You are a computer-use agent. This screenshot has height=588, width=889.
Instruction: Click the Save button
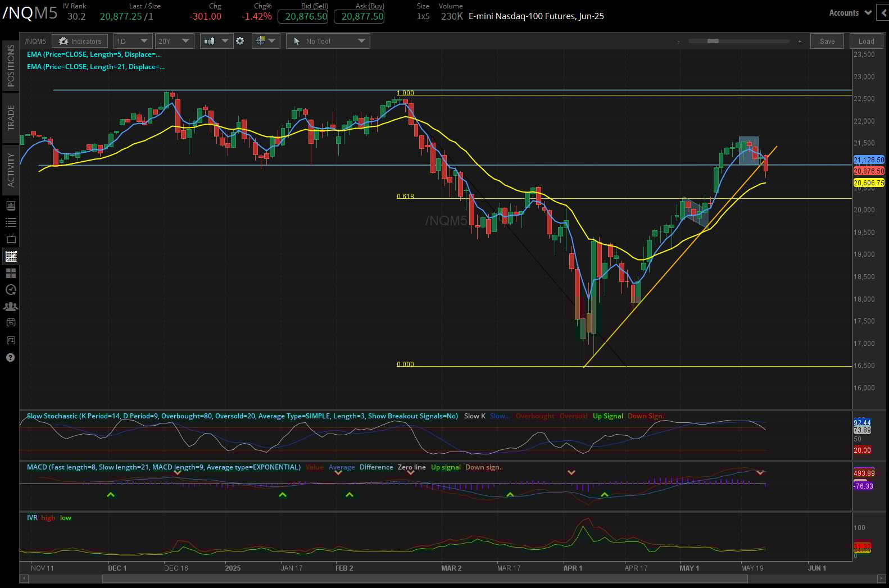pos(827,41)
